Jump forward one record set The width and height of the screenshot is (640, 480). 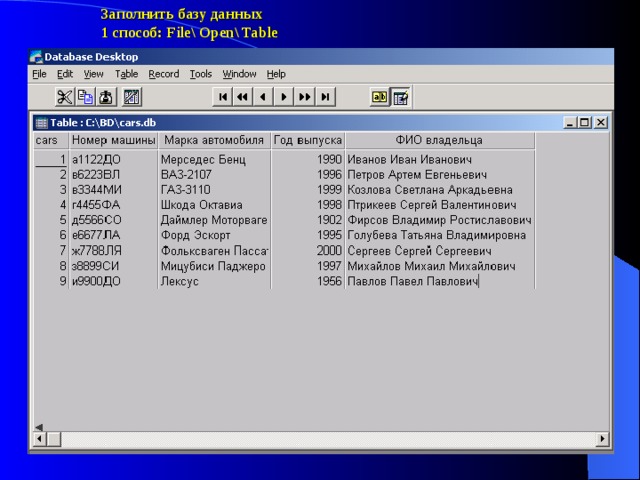click(x=304, y=97)
